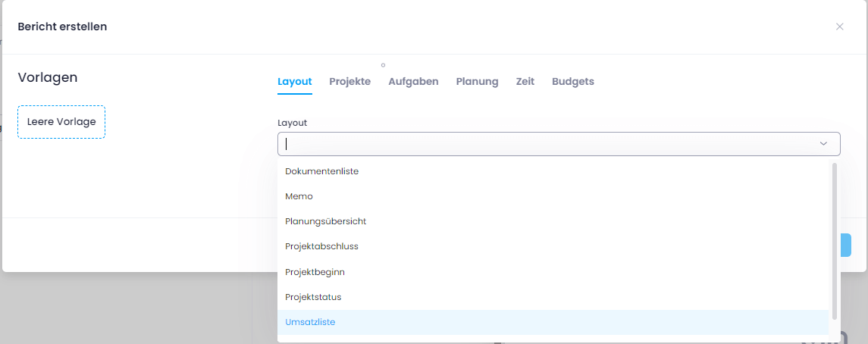Choose the Projektabschluss layout

(321, 246)
